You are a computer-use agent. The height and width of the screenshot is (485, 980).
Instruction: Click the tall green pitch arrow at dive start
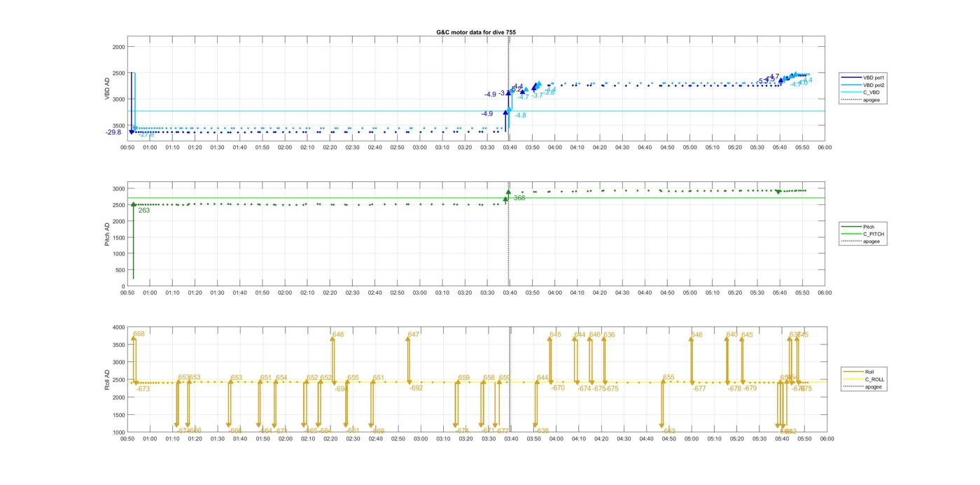(x=133, y=241)
